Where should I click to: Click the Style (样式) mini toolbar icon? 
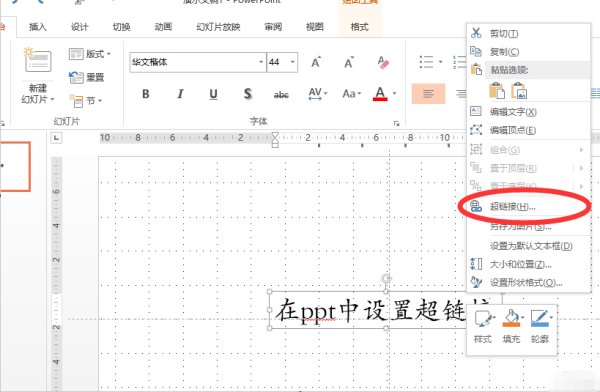click(x=484, y=326)
